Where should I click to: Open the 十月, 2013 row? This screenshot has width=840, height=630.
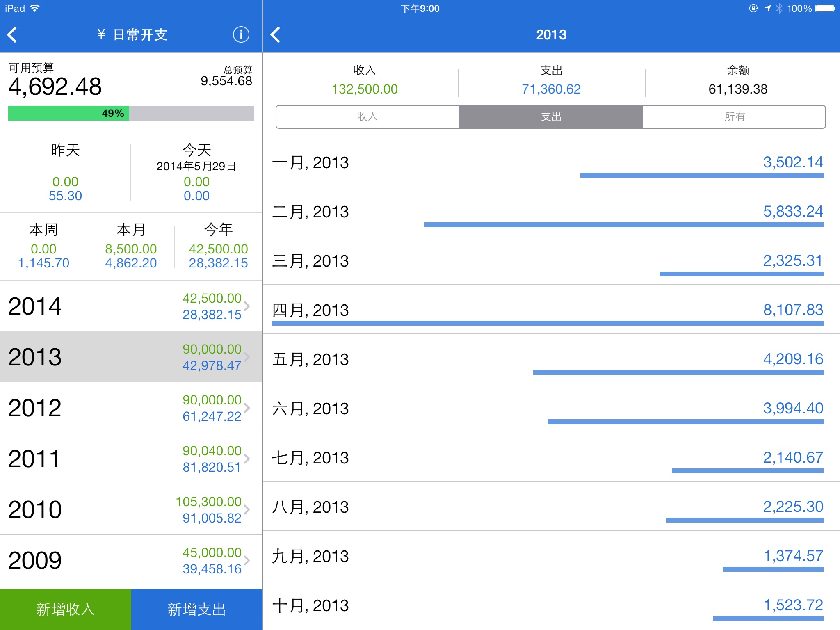point(551,605)
